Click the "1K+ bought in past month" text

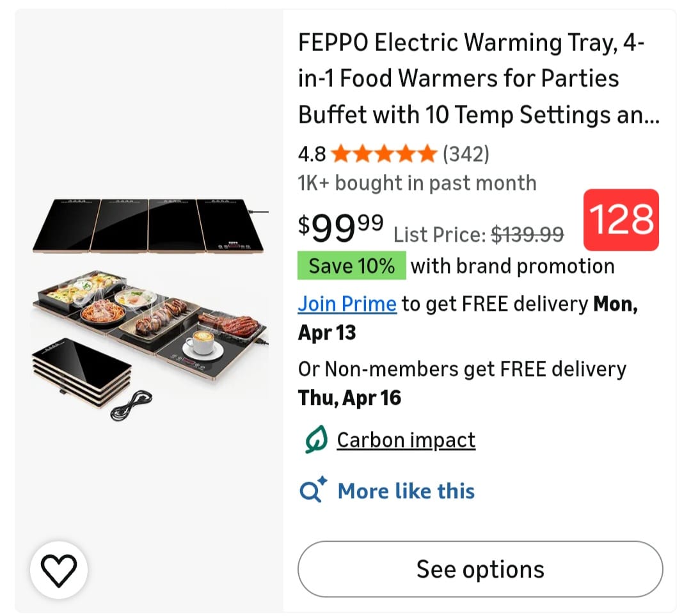point(417,183)
